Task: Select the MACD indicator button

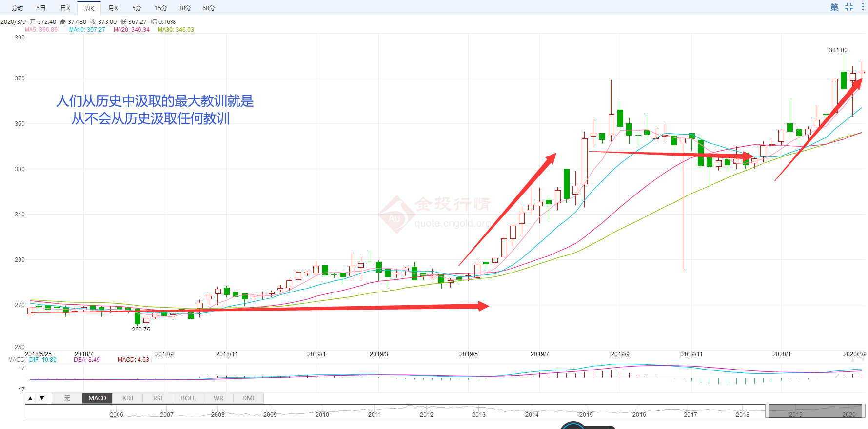Action: tap(98, 398)
